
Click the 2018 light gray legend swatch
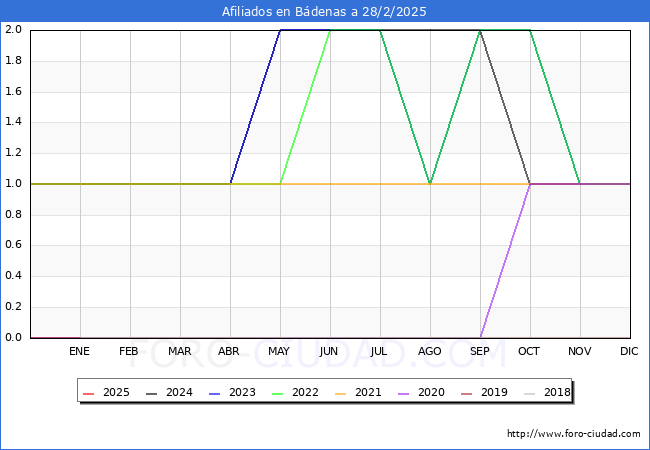[x=529, y=393]
